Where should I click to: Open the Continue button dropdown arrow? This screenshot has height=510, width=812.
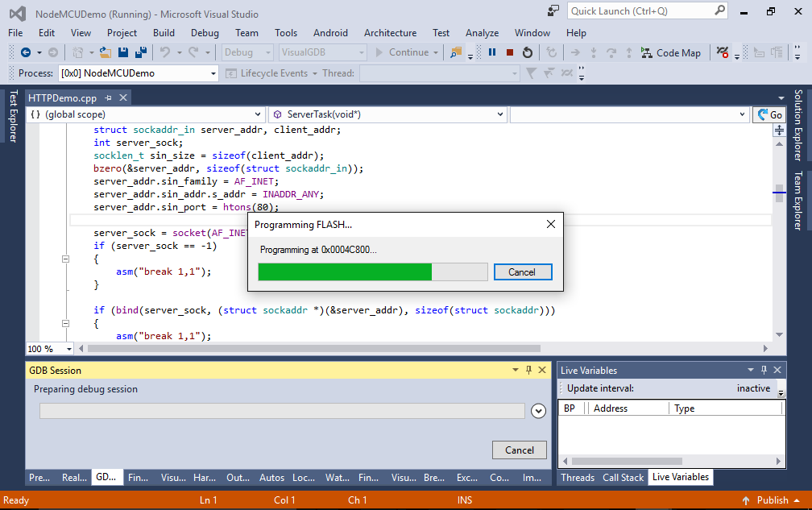click(x=436, y=52)
